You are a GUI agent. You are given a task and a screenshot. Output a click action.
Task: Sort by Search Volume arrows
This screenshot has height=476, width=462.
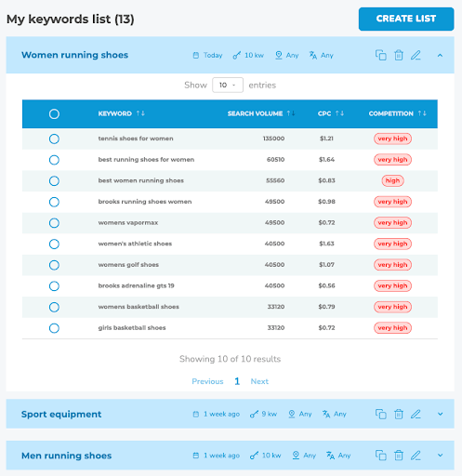click(291, 113)
